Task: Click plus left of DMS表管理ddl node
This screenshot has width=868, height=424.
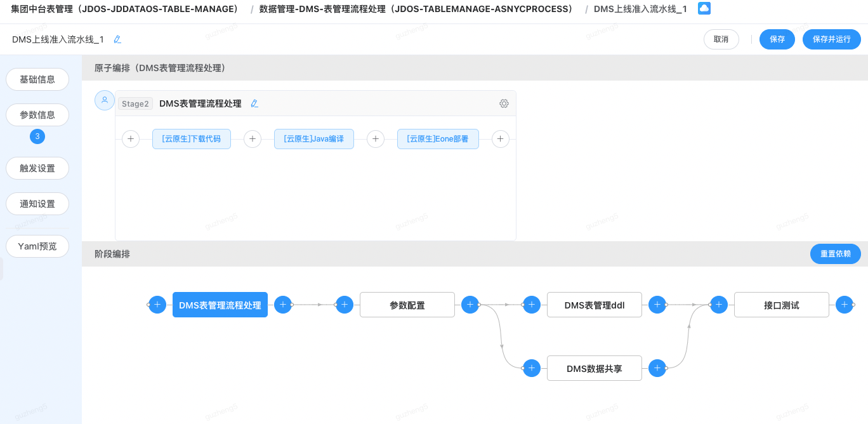Action: click(532, 305)
